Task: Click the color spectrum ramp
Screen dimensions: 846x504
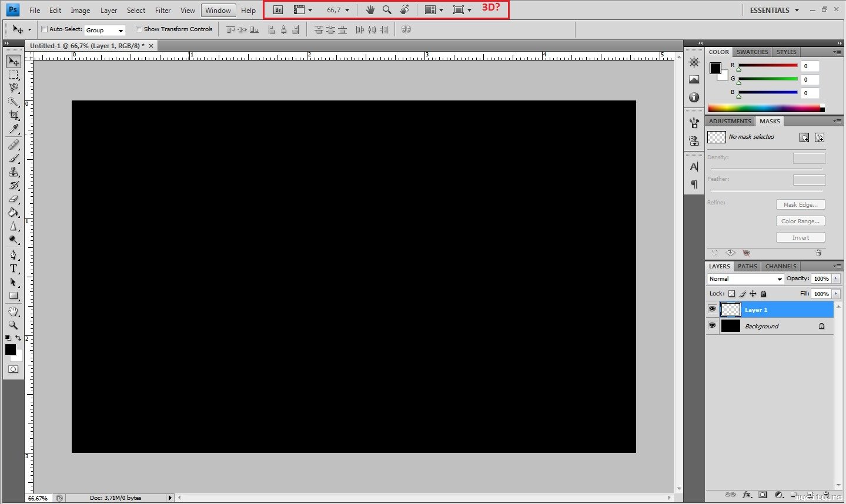Action: point(766,108)
